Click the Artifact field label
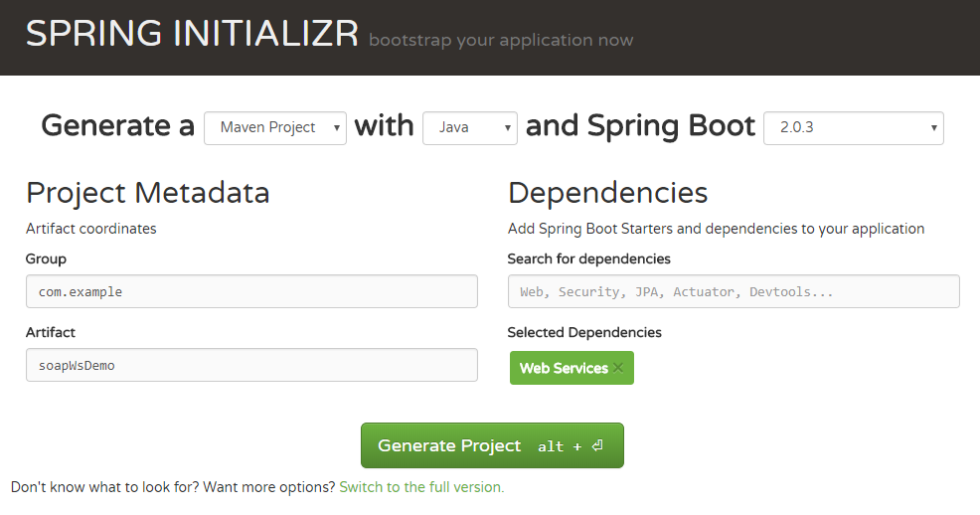This screenshot has width=980, height=515. pyautogui.click(x=51, y=332)
